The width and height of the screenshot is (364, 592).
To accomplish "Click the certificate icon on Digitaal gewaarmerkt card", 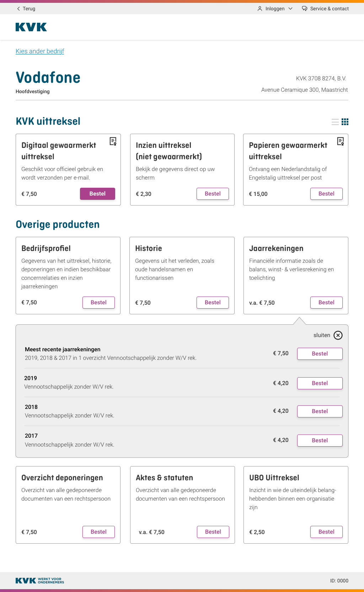I will click(x=113, y=142).
